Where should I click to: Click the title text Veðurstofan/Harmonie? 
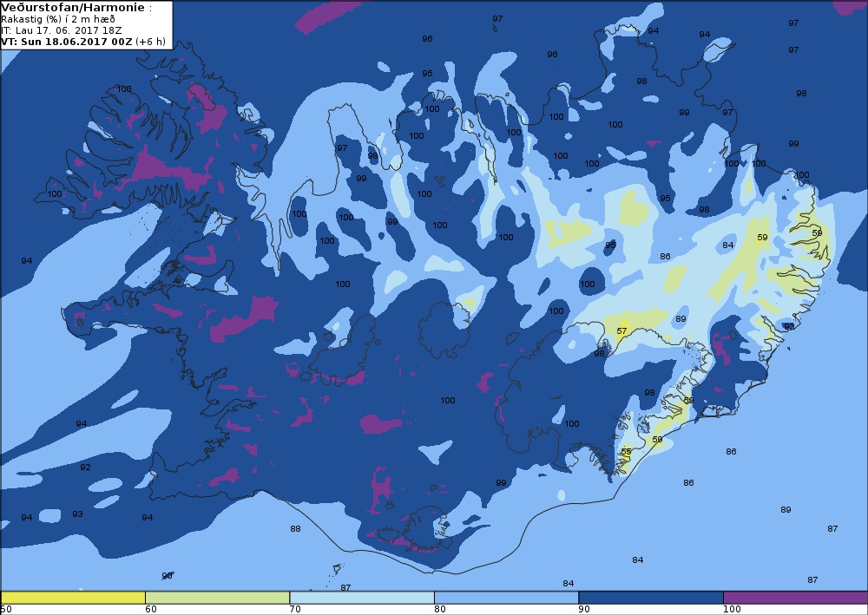(74, 8)
